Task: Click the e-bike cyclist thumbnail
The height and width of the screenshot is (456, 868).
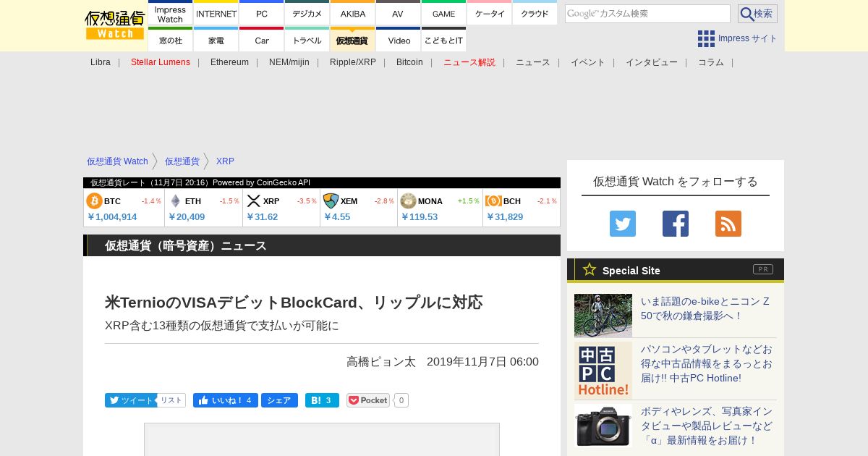Action: [x=603, y=316]
